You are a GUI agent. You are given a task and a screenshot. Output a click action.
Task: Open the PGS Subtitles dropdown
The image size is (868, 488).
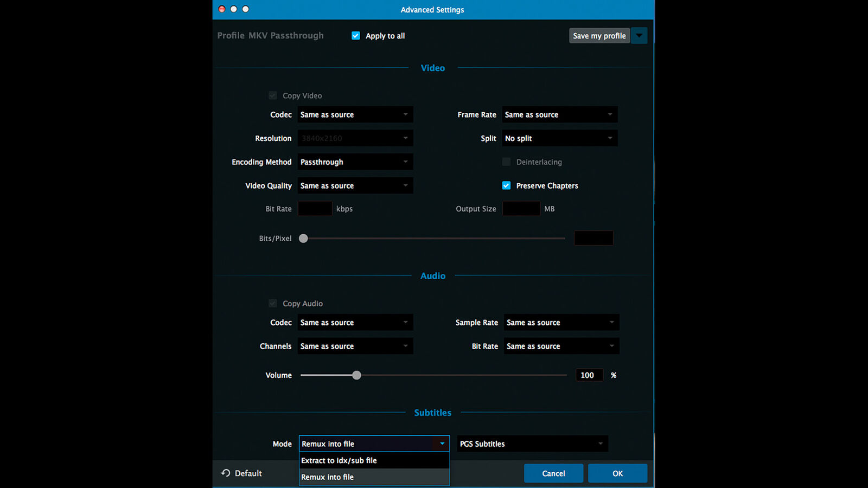point(532,444)
